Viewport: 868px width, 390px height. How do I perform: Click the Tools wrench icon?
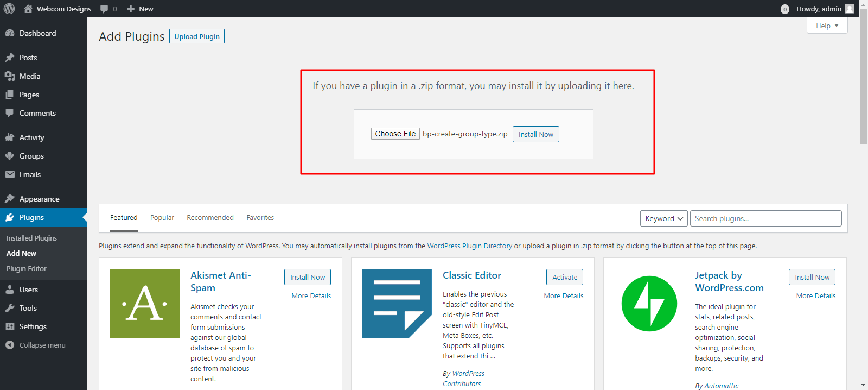click(10, 308)
